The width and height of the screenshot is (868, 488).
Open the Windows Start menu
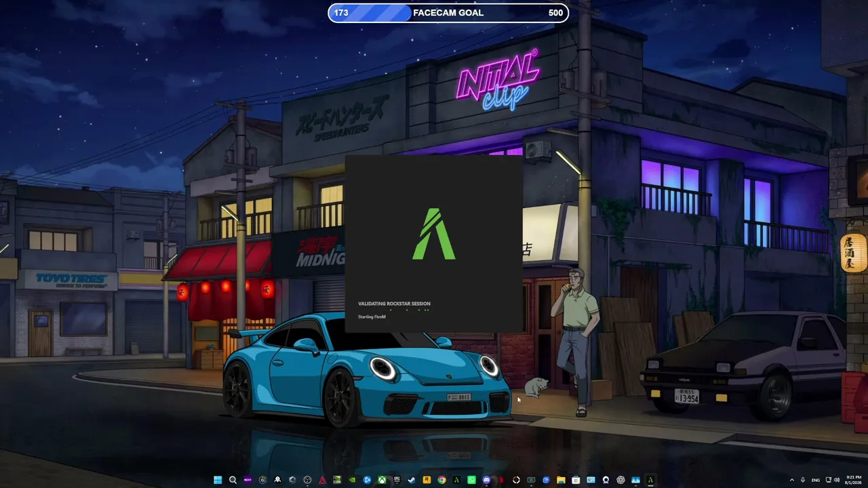(x=218, y=480)
